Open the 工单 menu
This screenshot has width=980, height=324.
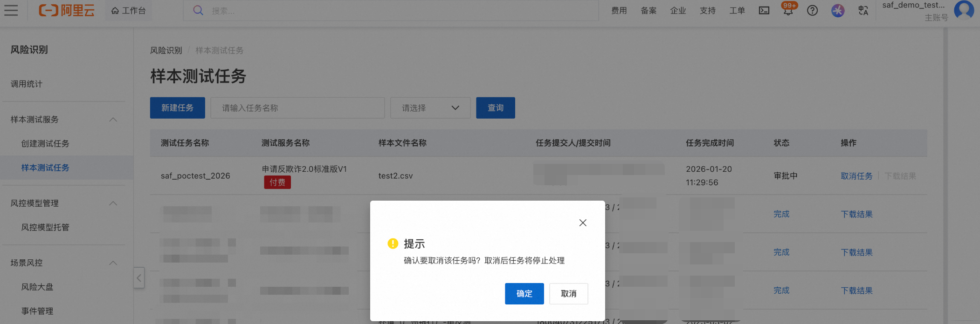[737, 10]
